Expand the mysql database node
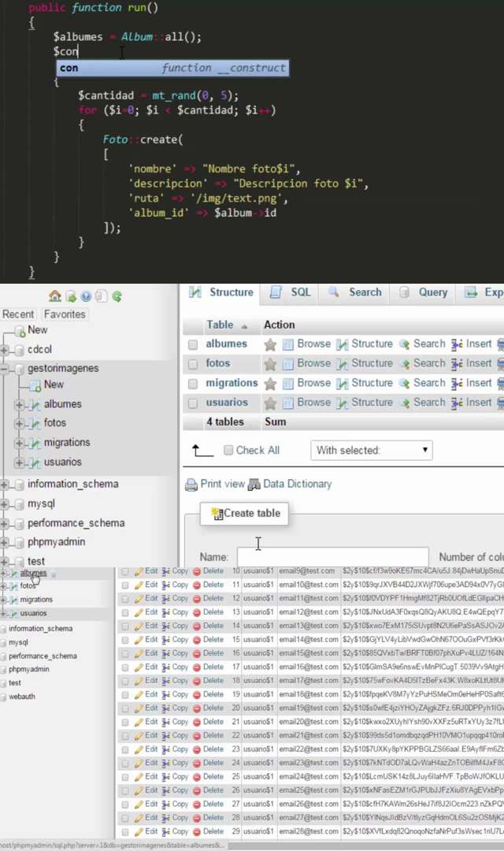The height and width of the screenshot is (851, 504). click(5, 504)
